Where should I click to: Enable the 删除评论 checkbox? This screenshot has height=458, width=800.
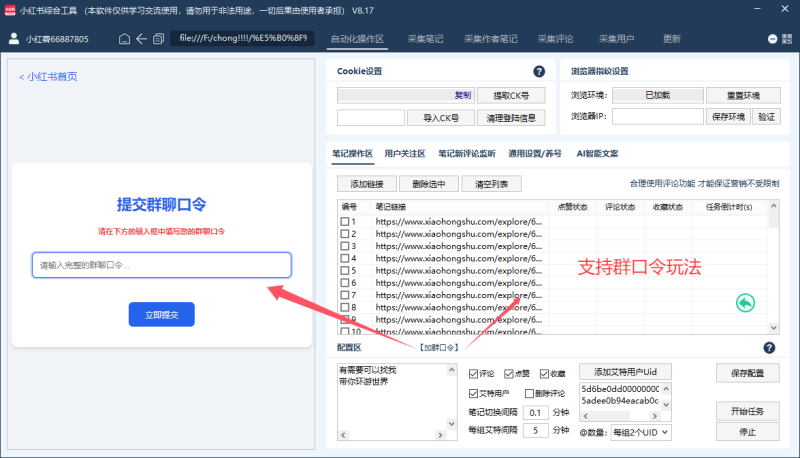click(x=529, y=393)
